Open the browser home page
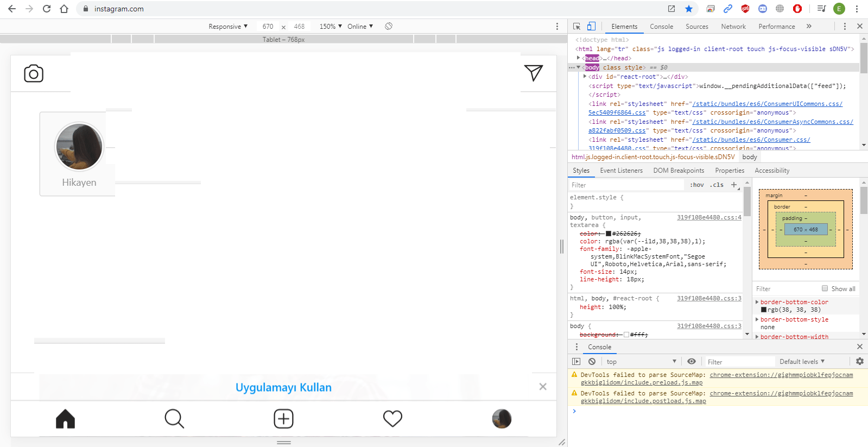The height and width of the screenshot is (447, 868). (64, 9)
